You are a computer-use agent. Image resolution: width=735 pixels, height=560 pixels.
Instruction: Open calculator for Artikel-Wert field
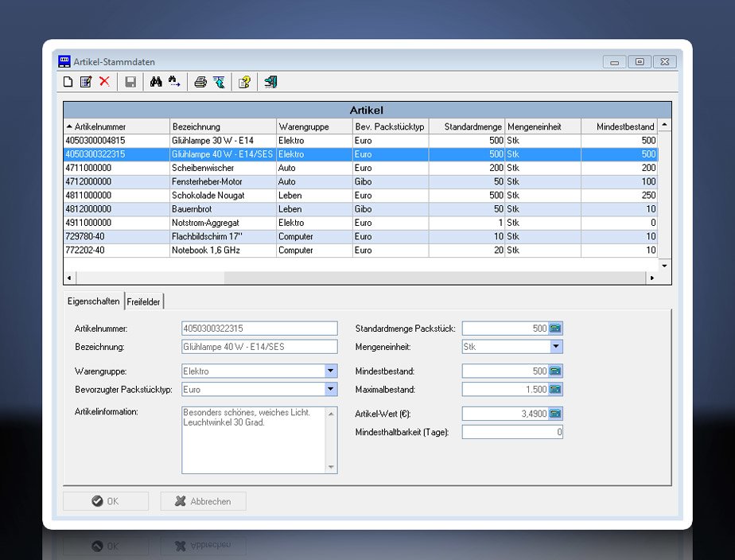(x=555, y=414)
